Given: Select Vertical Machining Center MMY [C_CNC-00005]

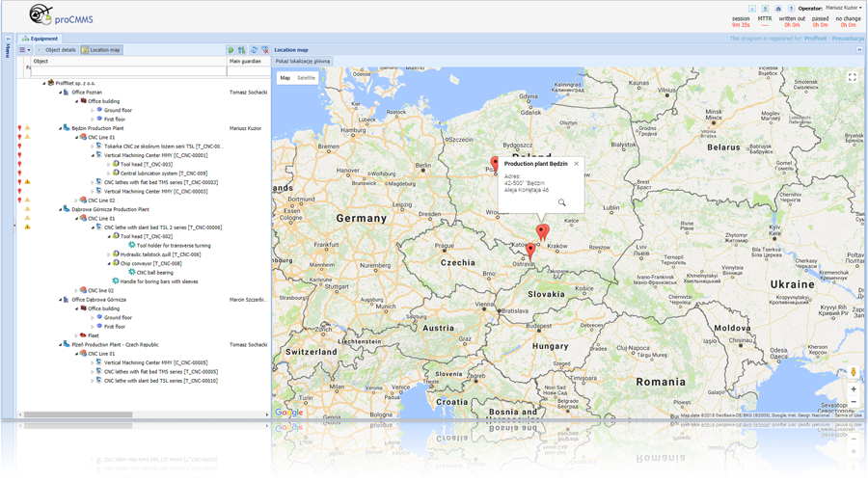Looking at the screenshot, I should coord(156,362).
